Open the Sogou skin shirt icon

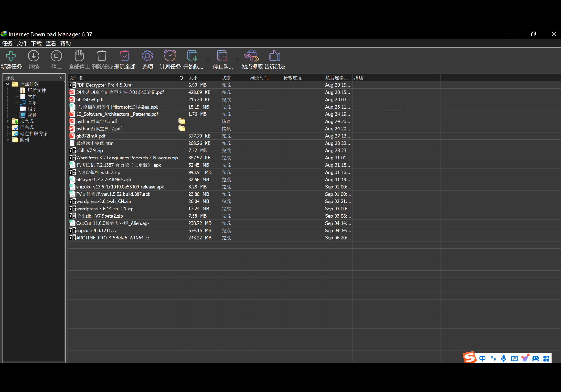[x=525, y=358]
